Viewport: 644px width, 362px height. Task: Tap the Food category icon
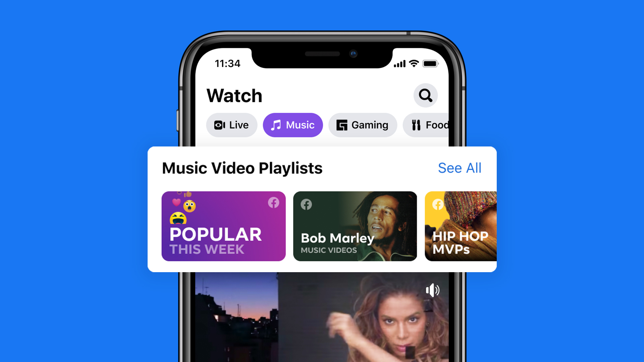[x=415, y=125]
